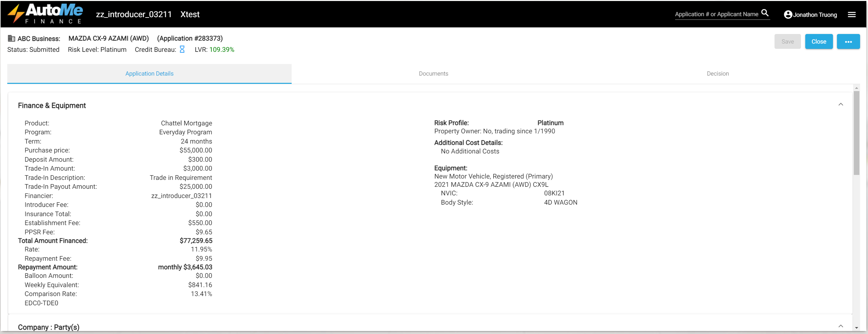868x334 pixels.
Task: Click the Purchase price $55,000.00 value
Action: [196, 150]
